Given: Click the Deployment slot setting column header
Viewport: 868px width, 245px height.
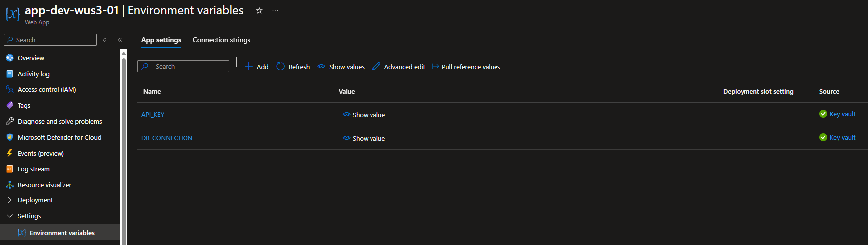Looking at the screenshot, I should click(758, 91).
